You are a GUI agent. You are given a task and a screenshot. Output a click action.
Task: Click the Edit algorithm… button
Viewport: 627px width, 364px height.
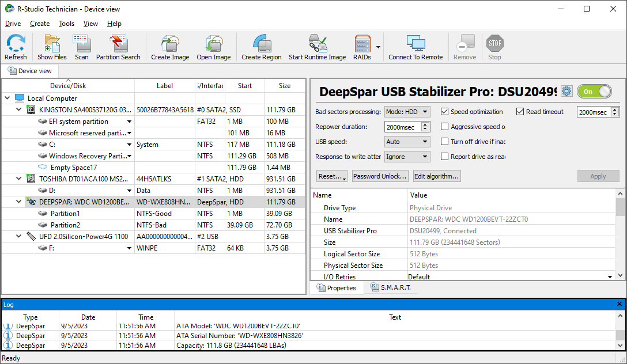437,176
